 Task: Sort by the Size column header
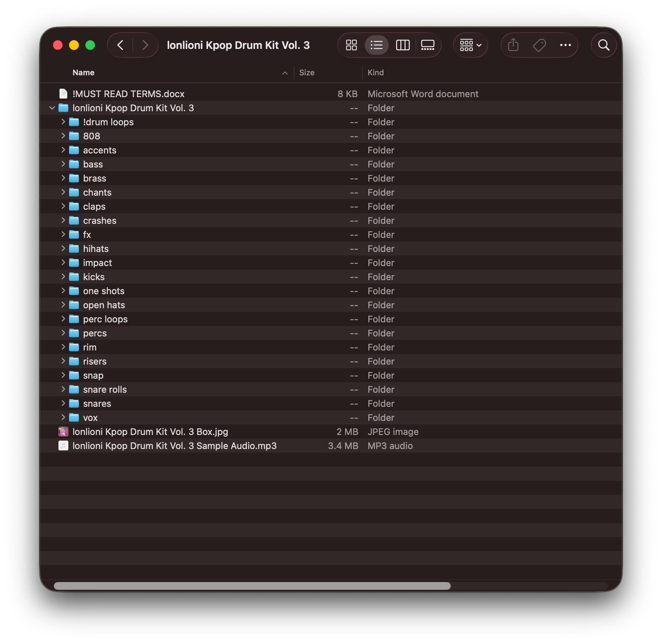(307, 72)
